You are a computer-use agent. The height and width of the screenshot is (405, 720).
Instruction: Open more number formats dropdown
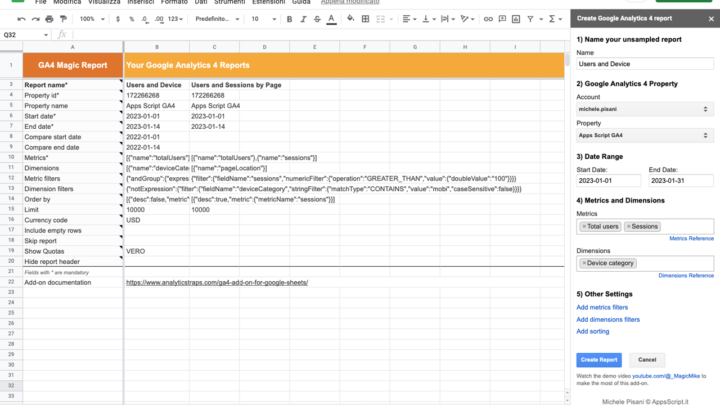click(175, 19)
